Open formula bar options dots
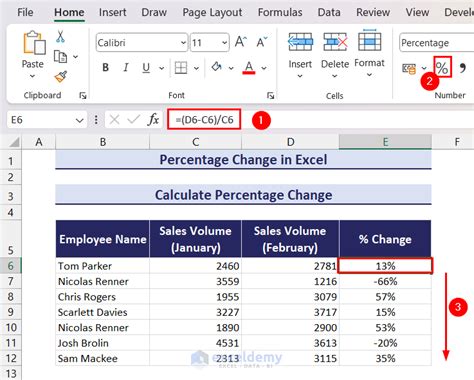 (x=96, y=120)
